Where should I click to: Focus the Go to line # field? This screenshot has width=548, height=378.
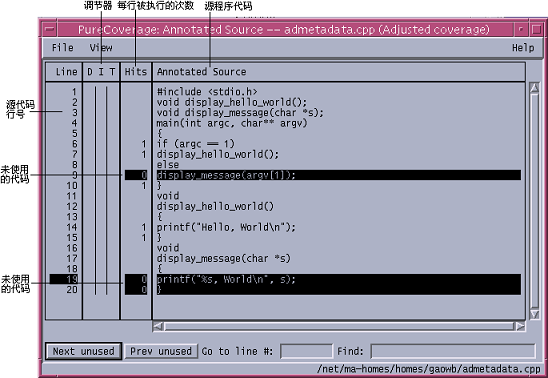(306, 351)
